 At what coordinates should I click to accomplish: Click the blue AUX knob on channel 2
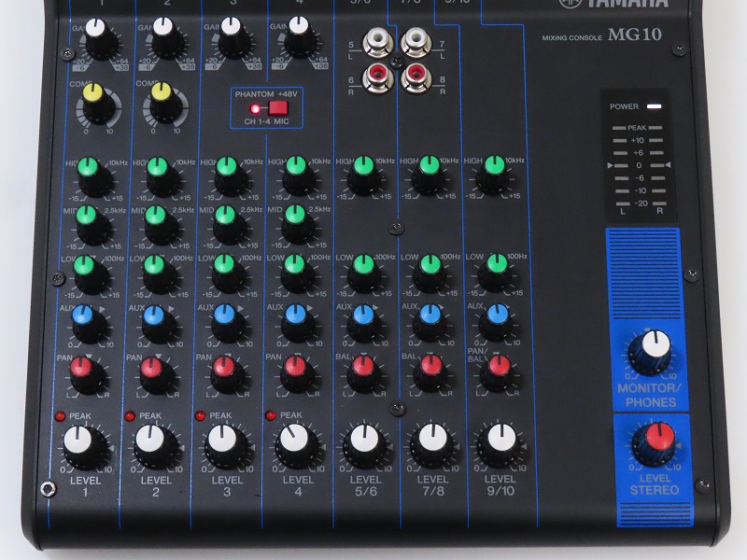pos(155,319)
